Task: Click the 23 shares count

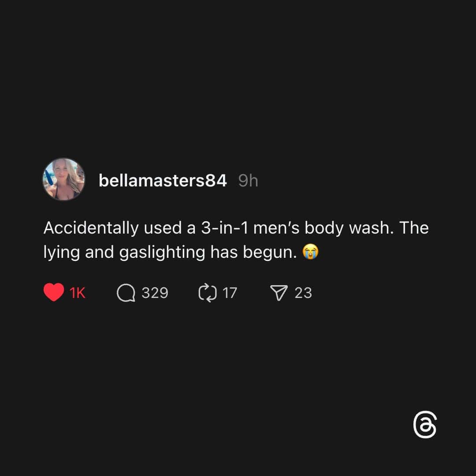Action: [303, 293]
